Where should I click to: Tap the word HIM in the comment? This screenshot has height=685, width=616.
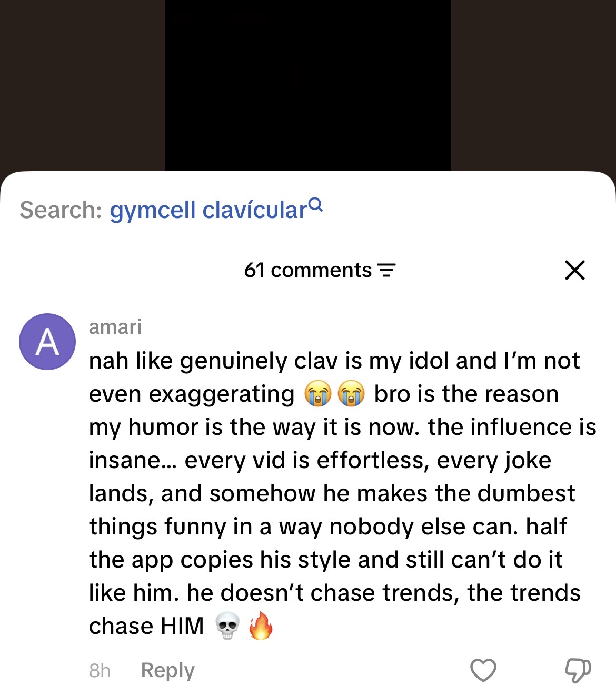[x=182, y=626]
